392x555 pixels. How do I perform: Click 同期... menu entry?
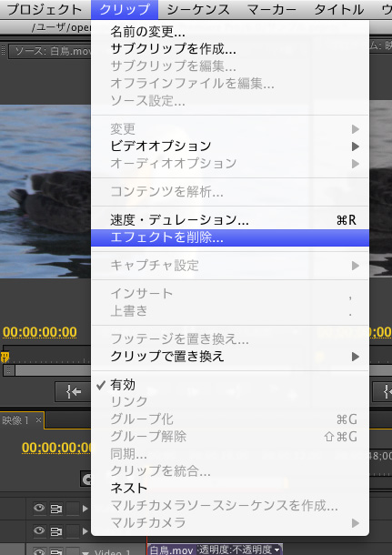[230, 454]
